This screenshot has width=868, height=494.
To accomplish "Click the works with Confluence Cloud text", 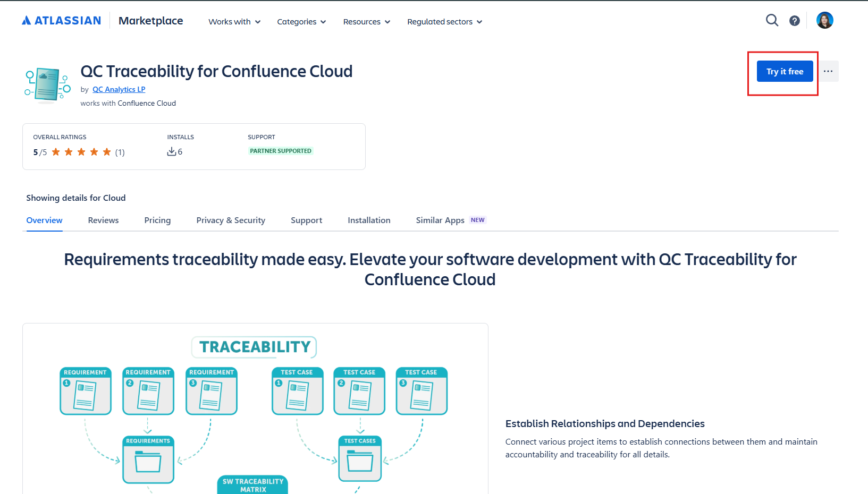I will (x=128, y=103).
